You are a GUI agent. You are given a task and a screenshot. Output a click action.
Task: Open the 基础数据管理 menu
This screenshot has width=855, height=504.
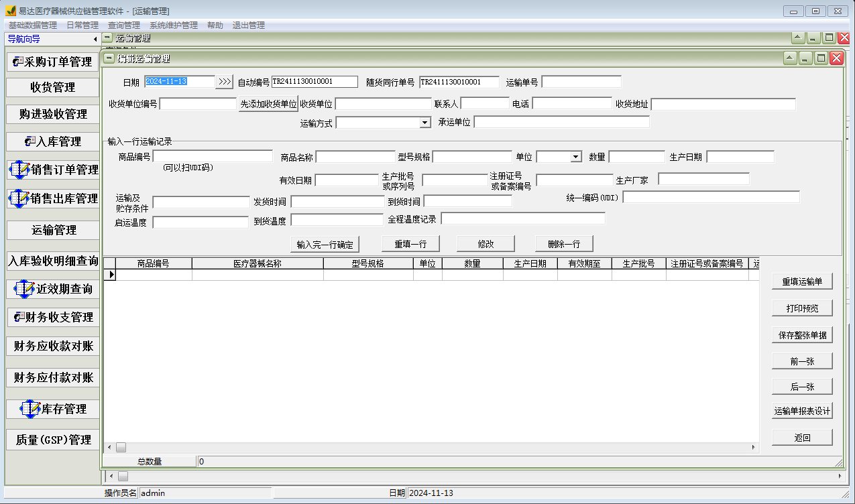pyautogui.click(x=33, y=25)
